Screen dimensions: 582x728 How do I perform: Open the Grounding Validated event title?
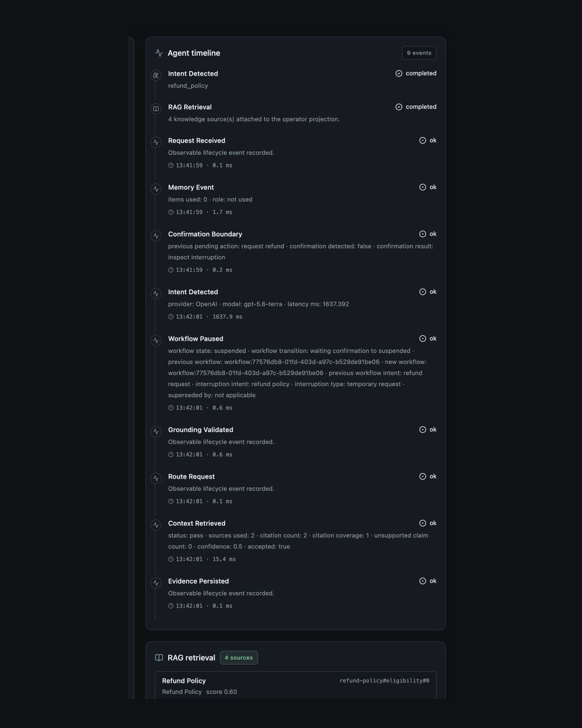[x=200, y=430]
